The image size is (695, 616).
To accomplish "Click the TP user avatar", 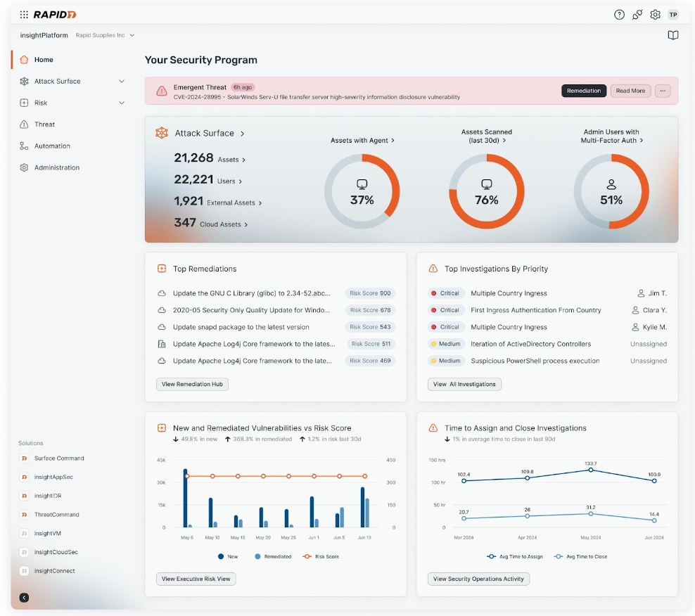I will pos(672,15).
